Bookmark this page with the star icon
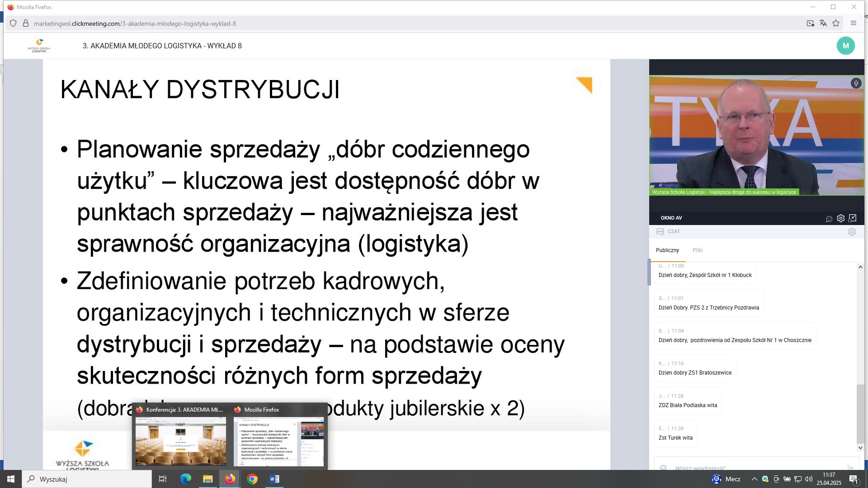Viewport: 868px width, 488px height. click(x=836, y=23)
